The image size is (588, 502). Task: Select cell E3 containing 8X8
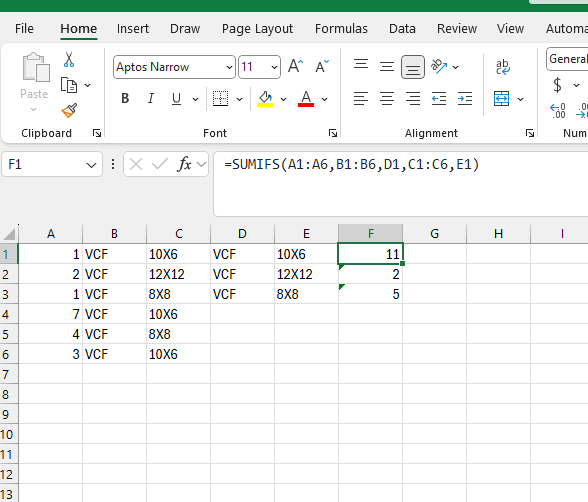(x=306, y=294)
